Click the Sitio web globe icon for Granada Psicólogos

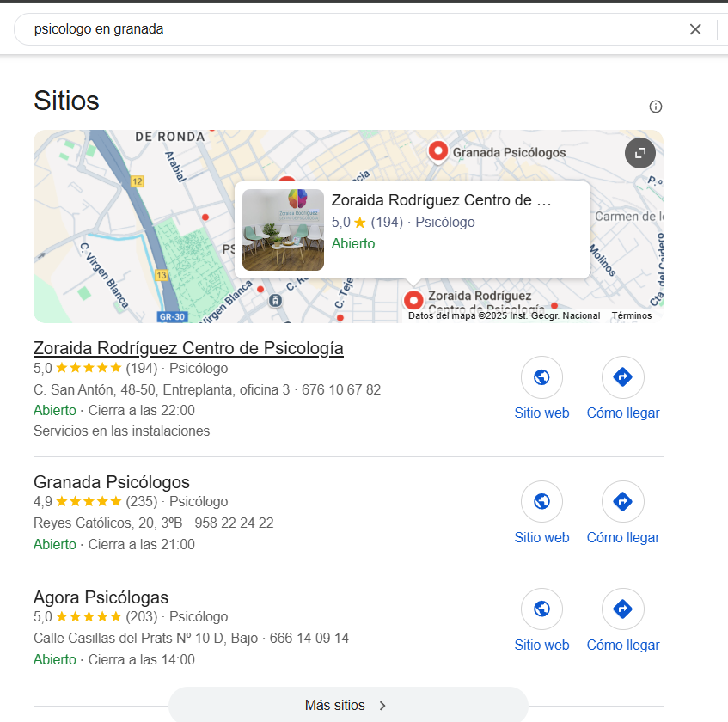coord(541,501)
